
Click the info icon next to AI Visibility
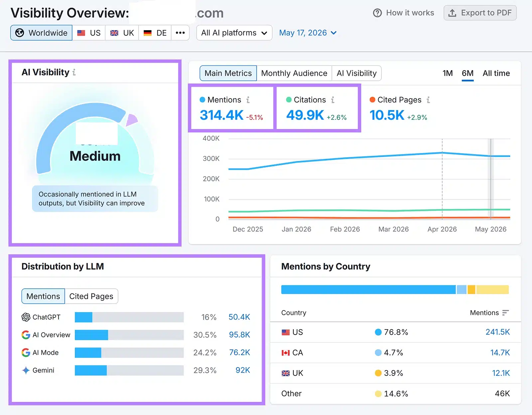pos(74,72)
